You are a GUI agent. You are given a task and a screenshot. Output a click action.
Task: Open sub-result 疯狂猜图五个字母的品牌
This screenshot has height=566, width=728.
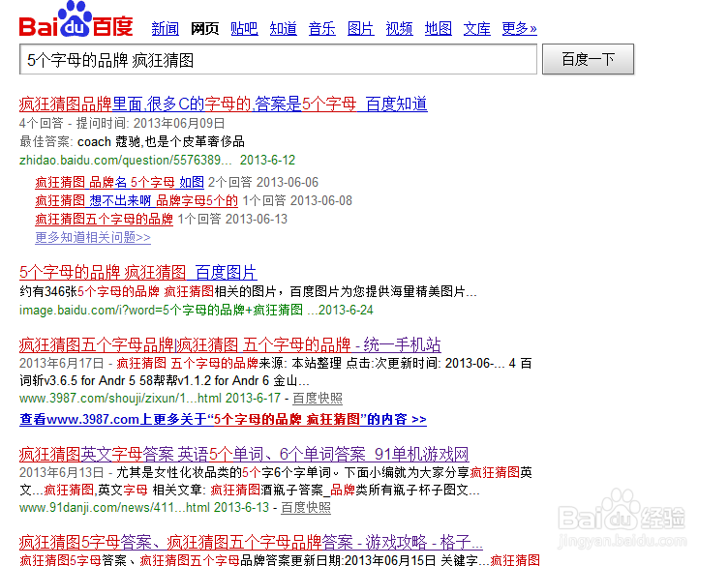point(104,219)
